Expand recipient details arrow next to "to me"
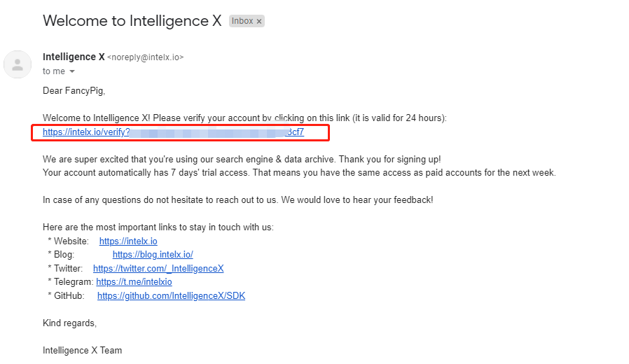629x364 pixels. pos(71,71)
